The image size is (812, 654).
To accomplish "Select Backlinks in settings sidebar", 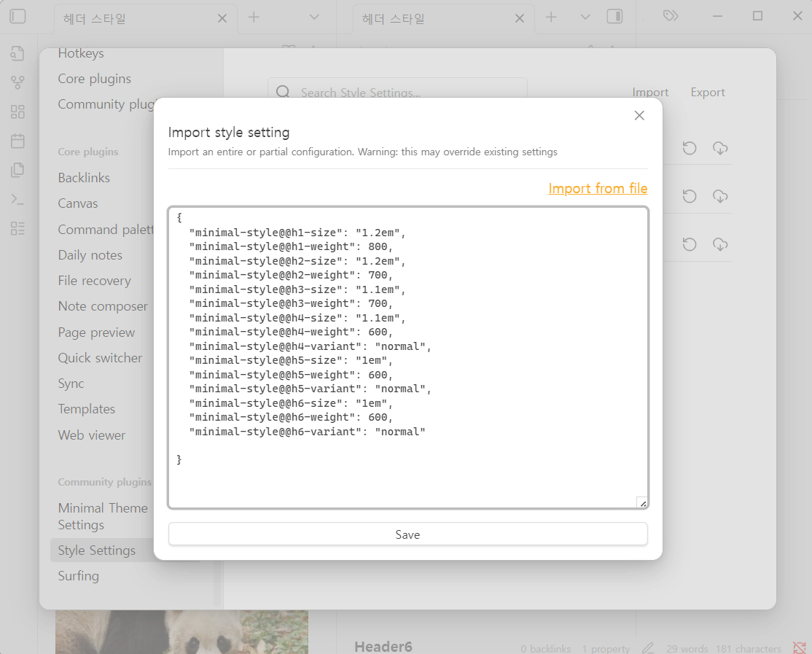I will (84, 178).
